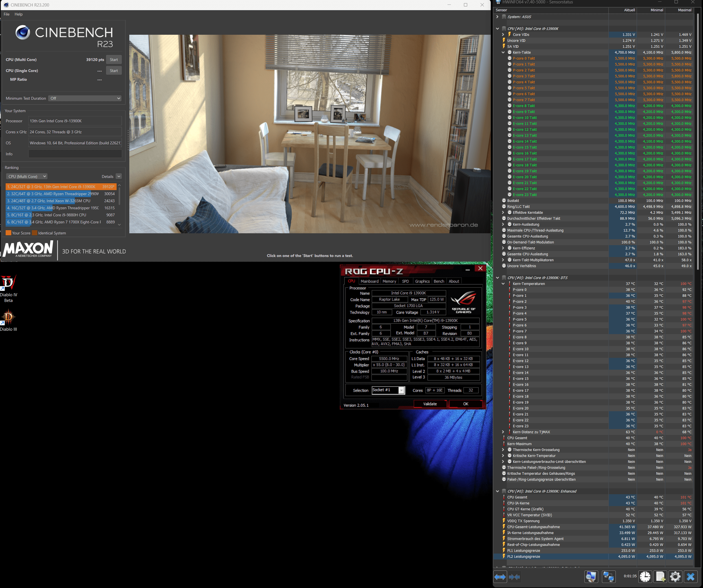Screen dimensions: 703x588
Task: Reset sensor values with the clock icon
Action: click(645, 577)
